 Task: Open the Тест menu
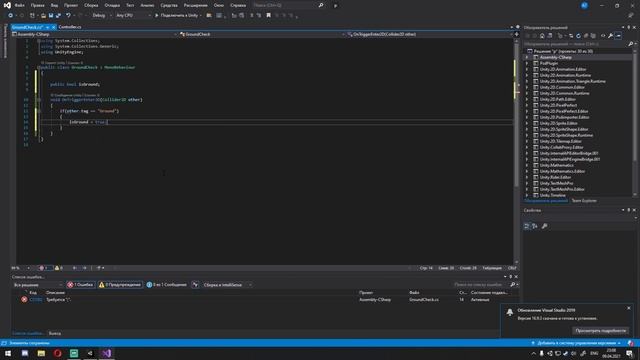pyautogui.click(x=130, y=5)
